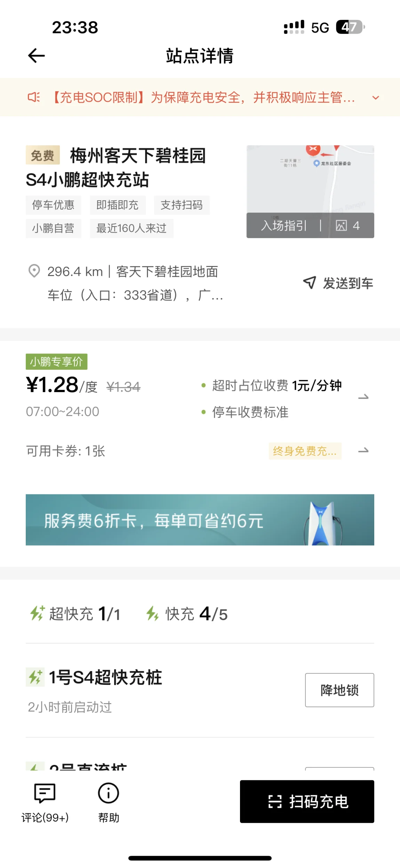400x868 pixels.
Task: Tap the 1号S4超快充桩 lightning icon
Action: [x=35, y=677]
